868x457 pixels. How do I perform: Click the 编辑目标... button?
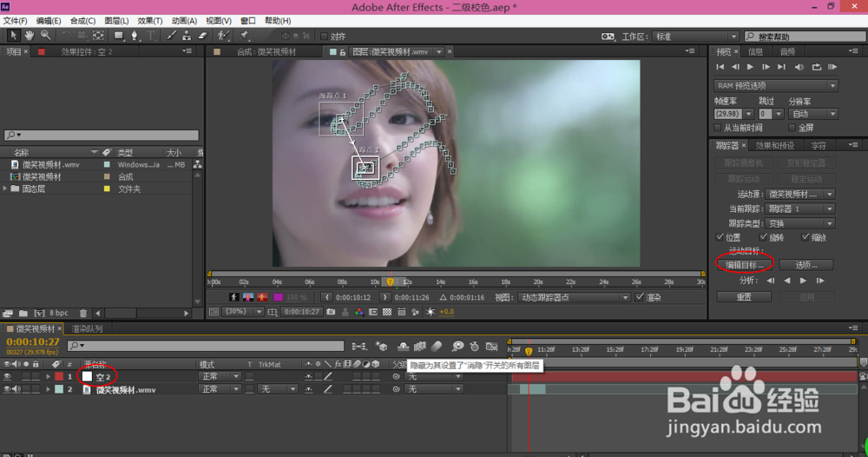(745, 265)
